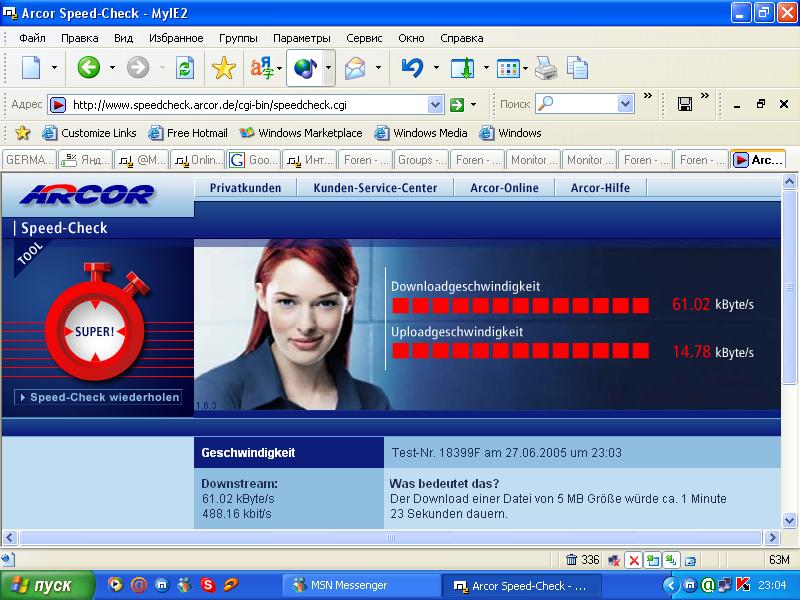Show hidden tray icons with the arrow

(x=671, y=585)
